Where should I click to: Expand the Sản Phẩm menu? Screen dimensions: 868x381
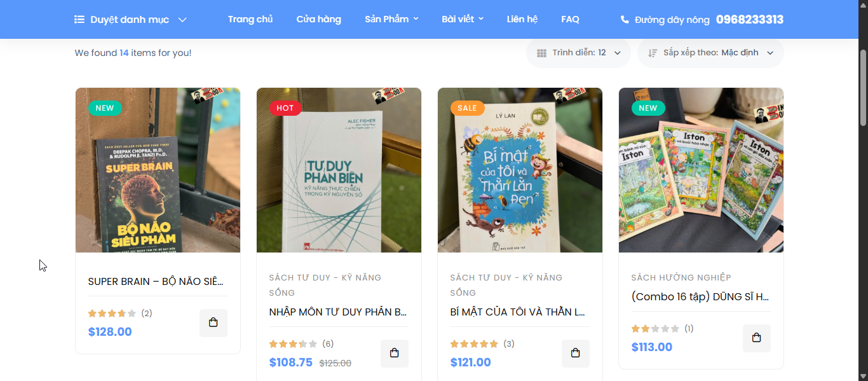click(391, 19)
